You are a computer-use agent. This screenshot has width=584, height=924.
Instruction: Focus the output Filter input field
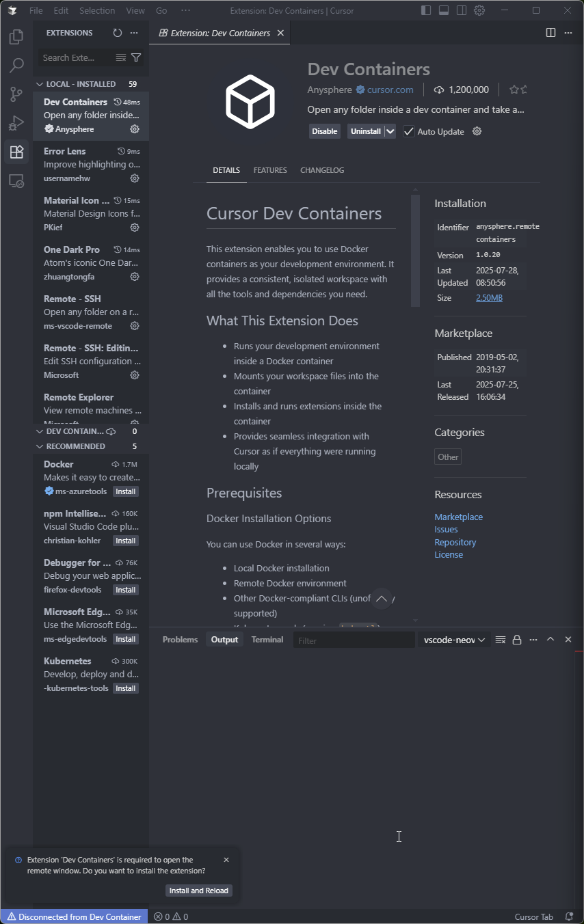click(x=354, y=640)
